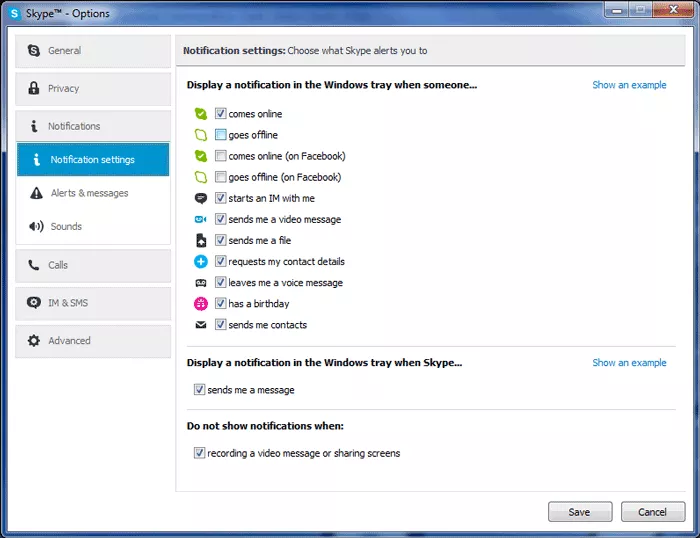This screenshot has height=538, width=700.
Task: Click the Sounds speaker icon
Action: pos(36,226)
